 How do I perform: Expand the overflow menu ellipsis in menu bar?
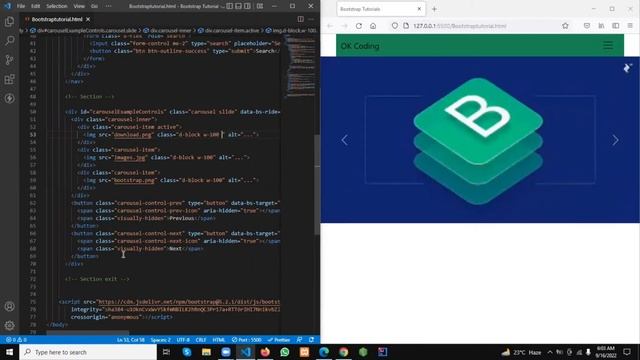109,6
